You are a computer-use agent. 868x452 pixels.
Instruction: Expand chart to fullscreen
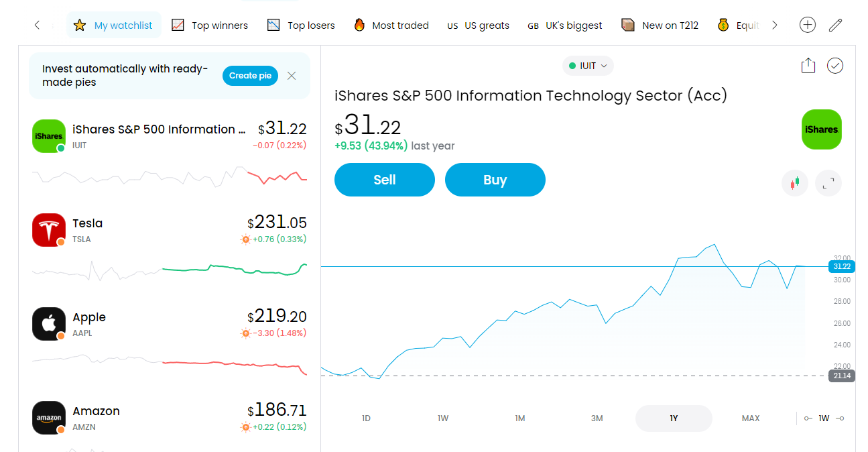pyautogui.click(x=828, y=183)
